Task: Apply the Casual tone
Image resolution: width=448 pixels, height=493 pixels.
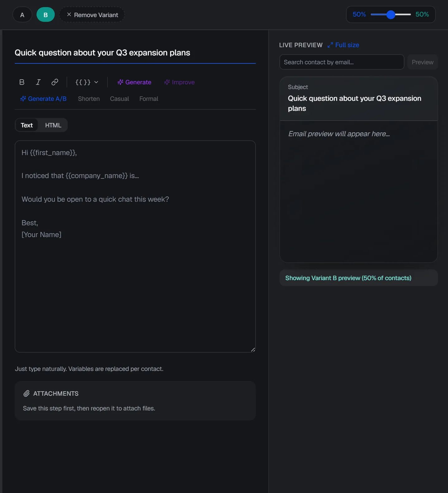Action: click(x=119, y=99)
